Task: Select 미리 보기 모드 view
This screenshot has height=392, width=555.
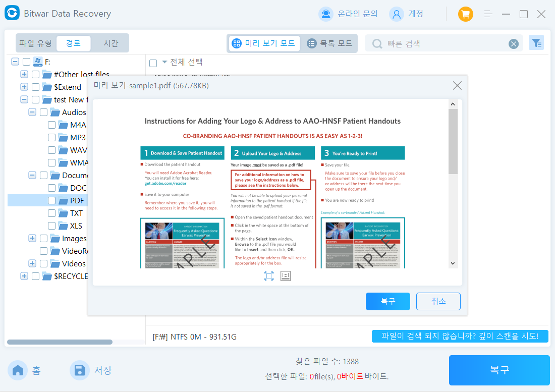Action: pos(264,43)
